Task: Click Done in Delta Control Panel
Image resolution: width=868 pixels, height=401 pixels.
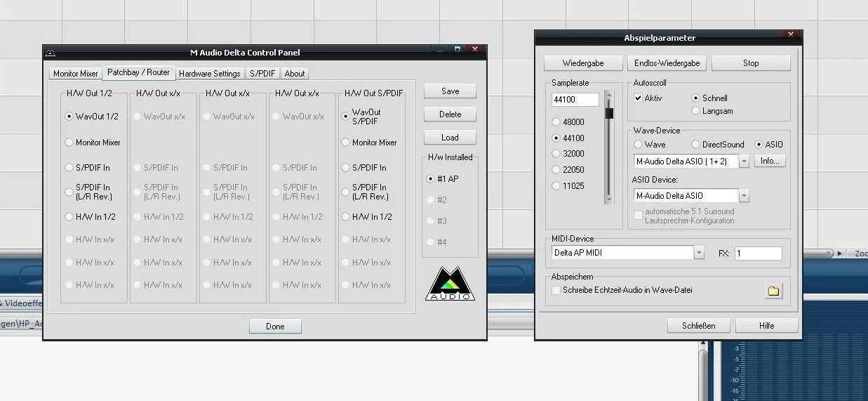Action: 275,326
